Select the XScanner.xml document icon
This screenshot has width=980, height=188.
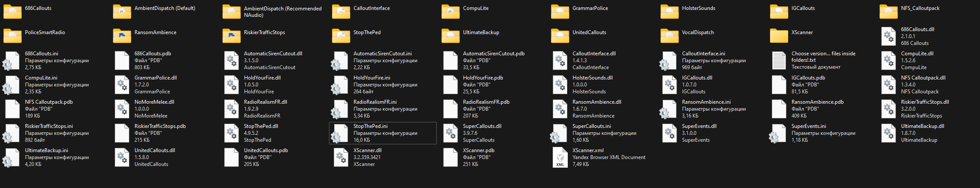(x=560, y=157)
